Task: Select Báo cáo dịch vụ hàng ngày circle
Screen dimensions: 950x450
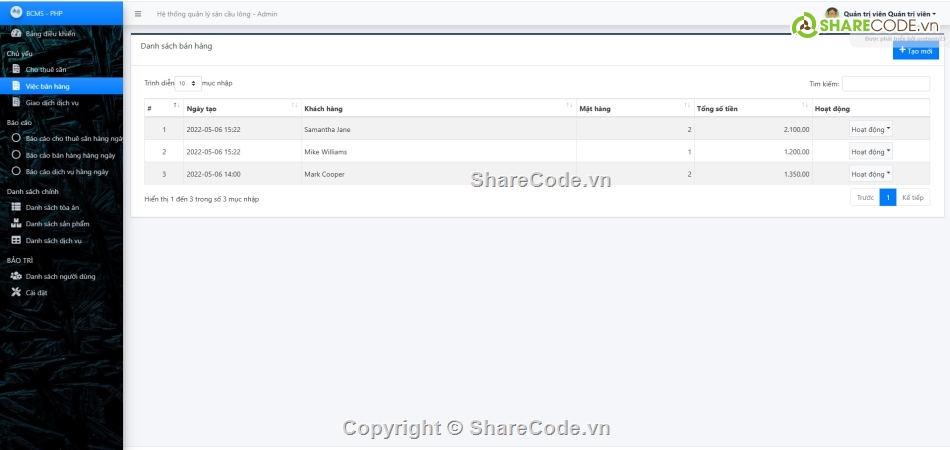Action: pos(16,172)
